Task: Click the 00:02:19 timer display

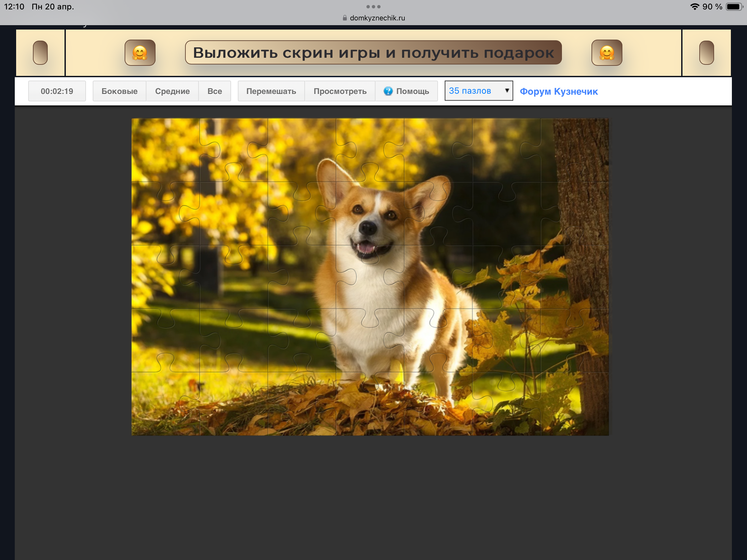Action: click(x=57, y=91)
